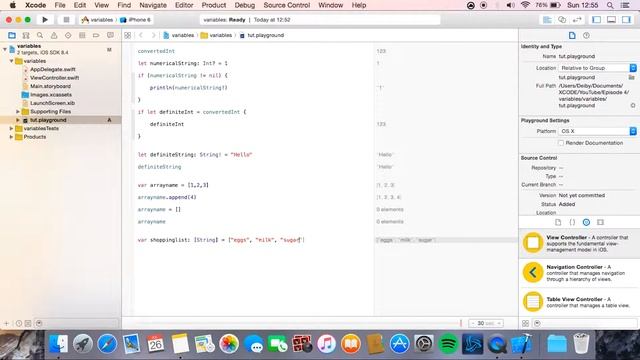Open the Editor menu
Image resolution: width=640 pixels, height=360 pixels.
click(184, 5)
